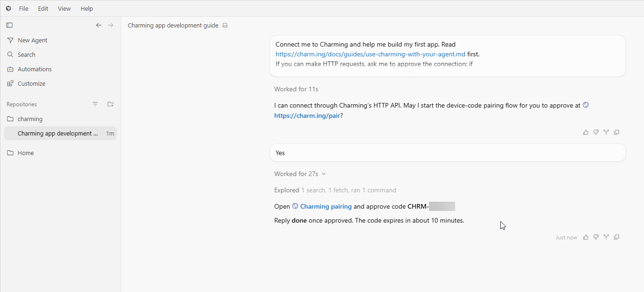Open the File menu
Viewport: 644px width, 292px height.
23,8
